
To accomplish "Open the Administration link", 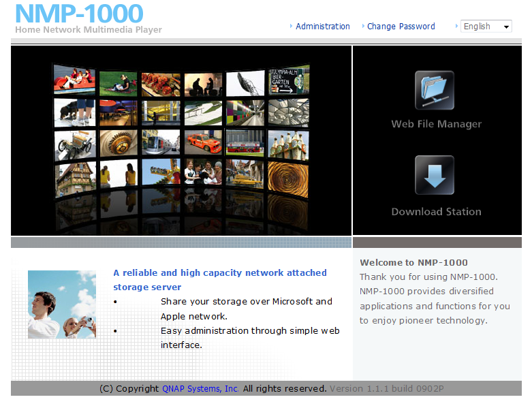I will (323, 27).
